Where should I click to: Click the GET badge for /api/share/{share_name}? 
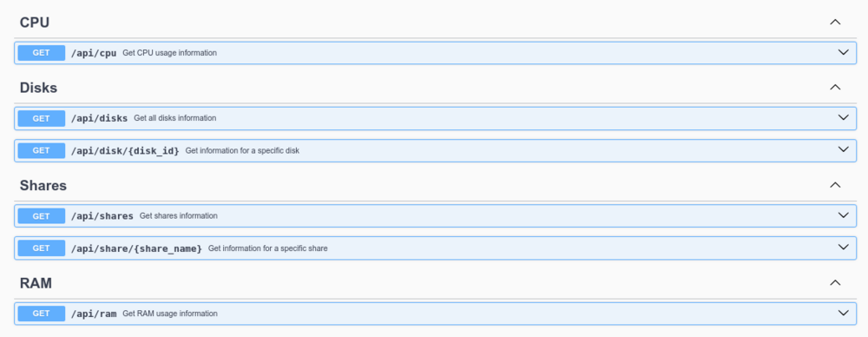[42, 248]
